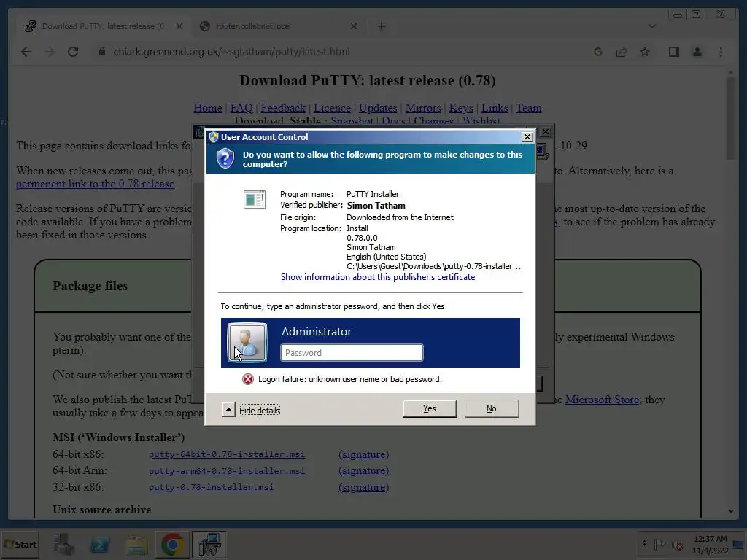The width and height of the screenshot is (747, 560).
Task: Click the site lock icon in address bar
Action: [101, 52]
